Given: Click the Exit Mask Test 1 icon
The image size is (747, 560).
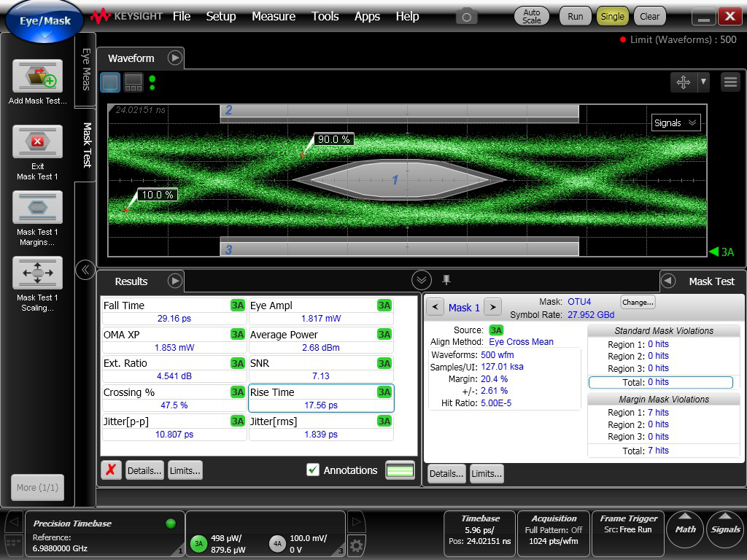Looking at the screenshot, I should 37,141.
